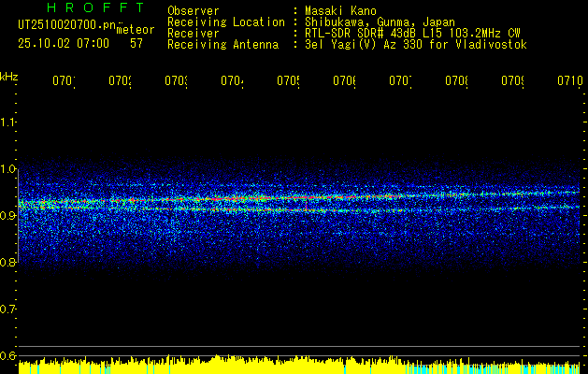
Task: Click the 0707 time marker
Action: click(400, 81)
